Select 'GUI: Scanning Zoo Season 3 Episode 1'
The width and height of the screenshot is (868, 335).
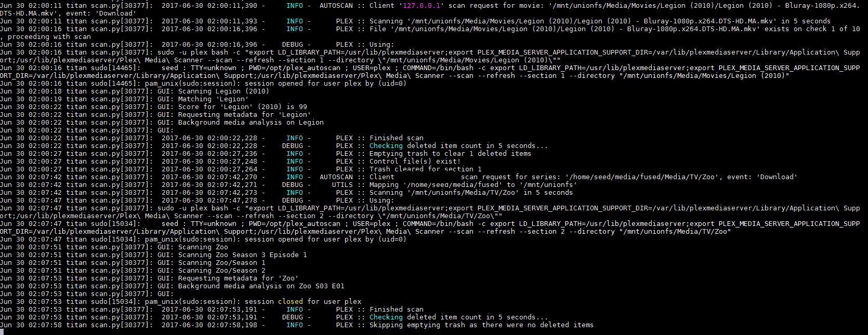click(232, 255)
